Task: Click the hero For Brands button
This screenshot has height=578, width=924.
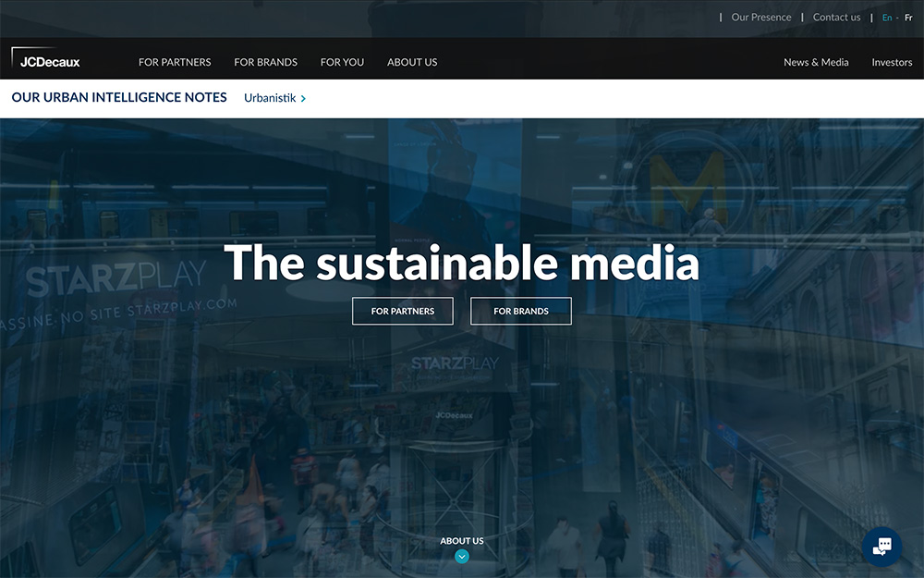Action: coord(521,311)
